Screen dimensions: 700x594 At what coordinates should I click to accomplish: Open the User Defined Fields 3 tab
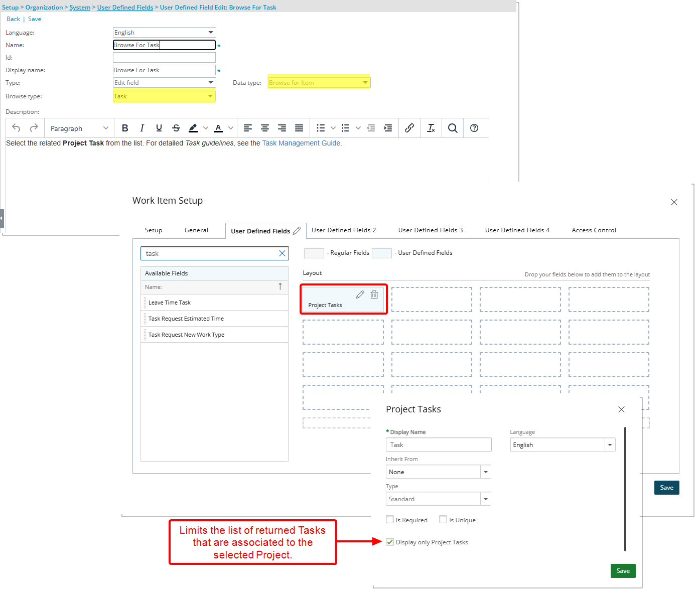click(x=430, y=230)
